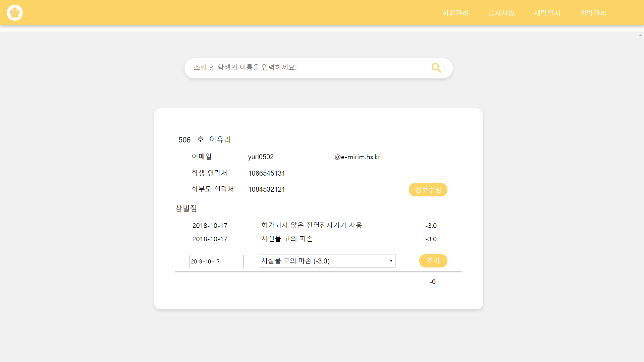Click the dormitory house logo icon

[15, 13]
